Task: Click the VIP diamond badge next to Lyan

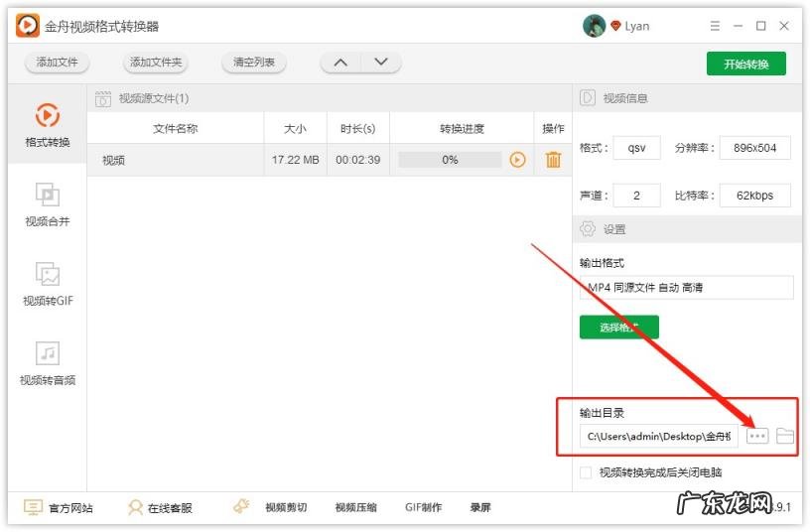Action: [x=615, y=25]
